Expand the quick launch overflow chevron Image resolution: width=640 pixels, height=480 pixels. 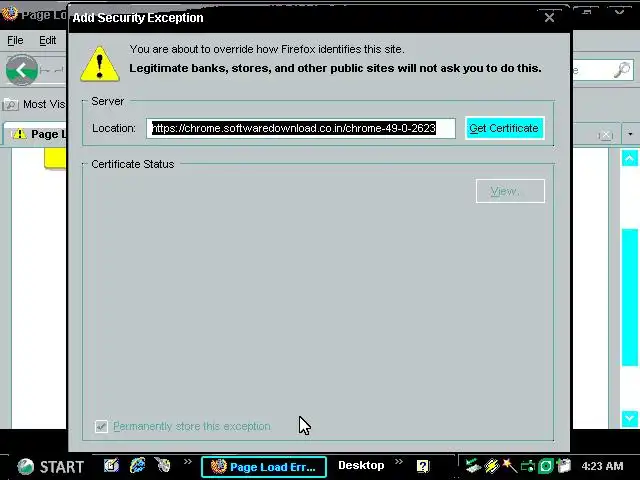pyautogui.click(x=188, y=462)
